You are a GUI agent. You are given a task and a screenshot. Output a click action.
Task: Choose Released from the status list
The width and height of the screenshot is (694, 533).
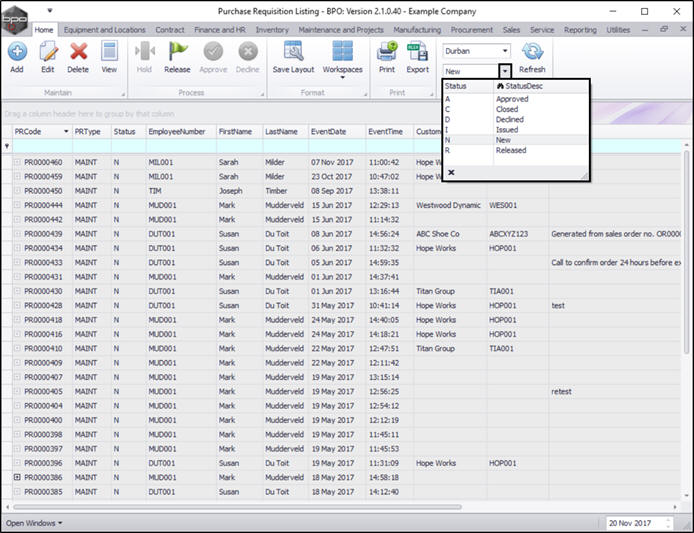click(x=511, y=150)
